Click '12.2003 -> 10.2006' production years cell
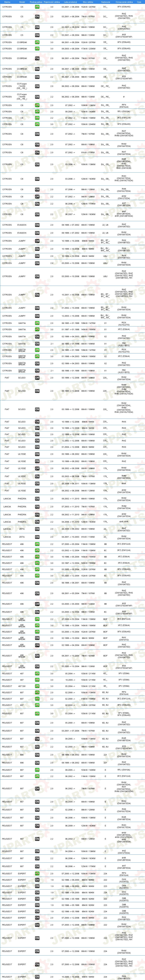Viewport: 145px width, 980px height. (70, 316)
